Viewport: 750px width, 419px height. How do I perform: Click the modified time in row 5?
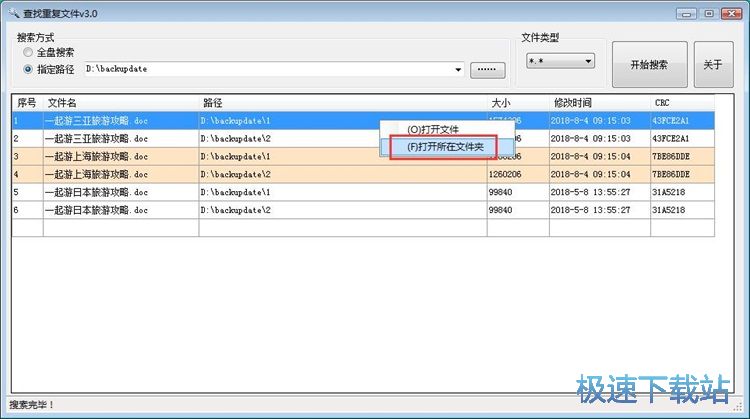click(x=590, y=192)
